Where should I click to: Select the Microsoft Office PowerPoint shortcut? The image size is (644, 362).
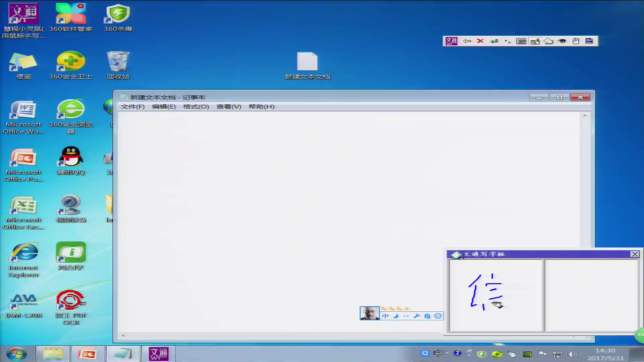point(23,165)
